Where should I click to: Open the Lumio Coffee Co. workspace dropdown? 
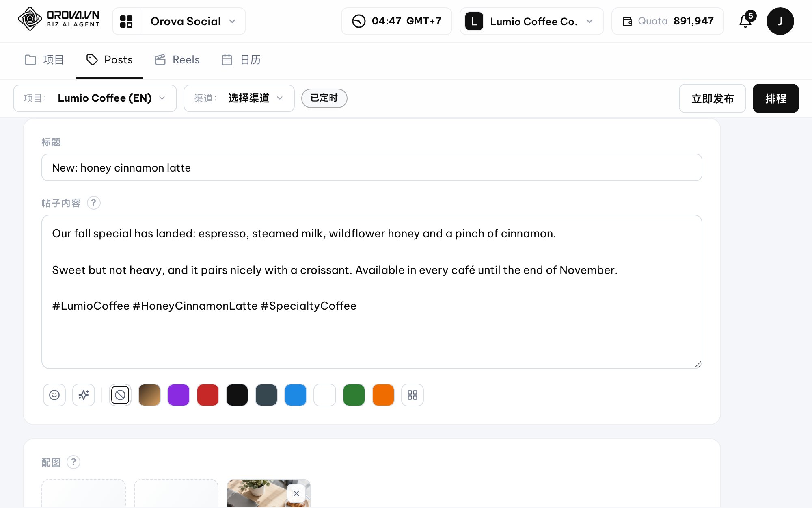pos(532,21)
